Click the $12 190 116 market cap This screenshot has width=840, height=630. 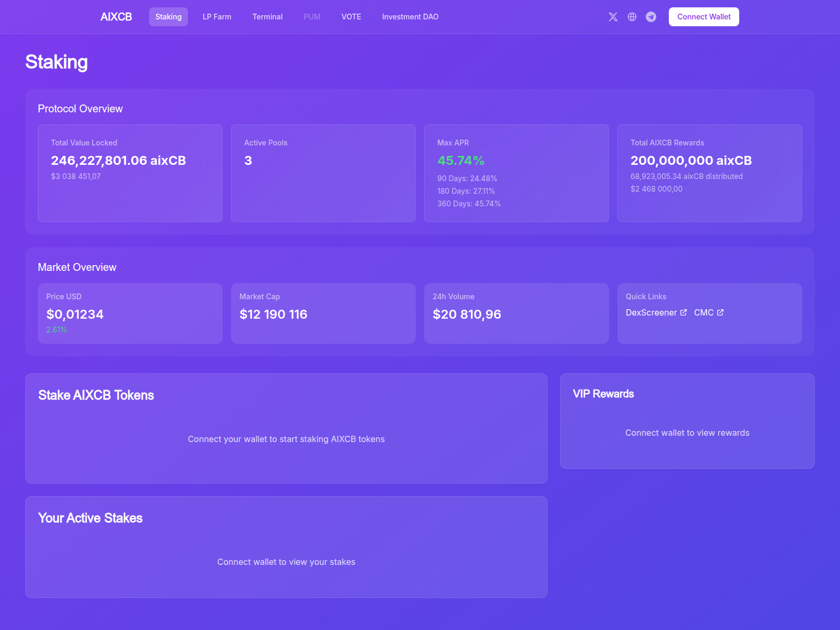[273, 314]
